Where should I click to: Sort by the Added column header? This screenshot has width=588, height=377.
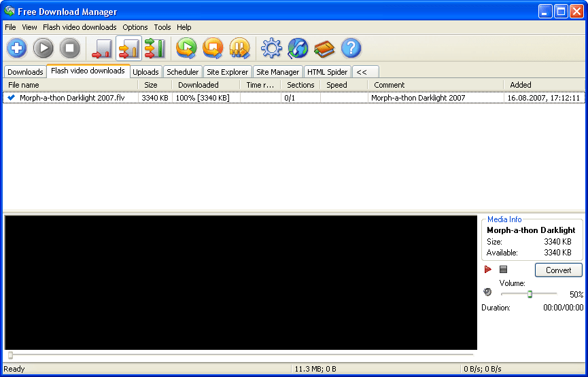544,85
